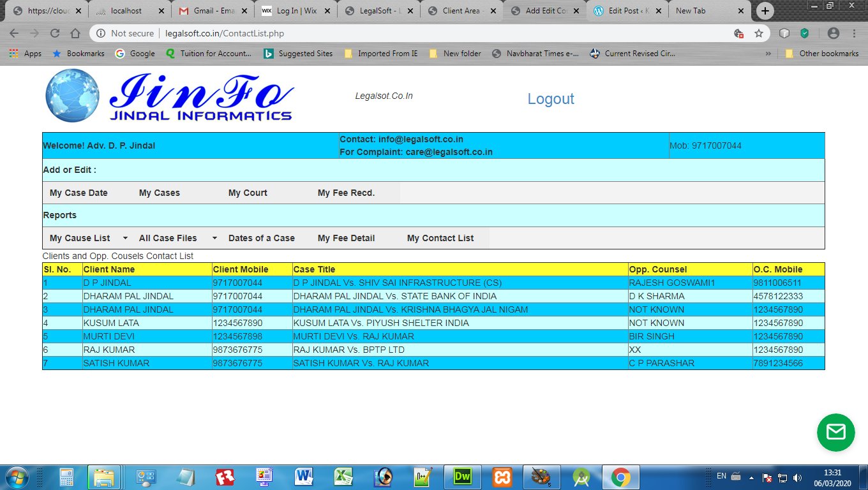
Task: Launch Dreamweaver from the taskbar
Action: tap(461, 477)
